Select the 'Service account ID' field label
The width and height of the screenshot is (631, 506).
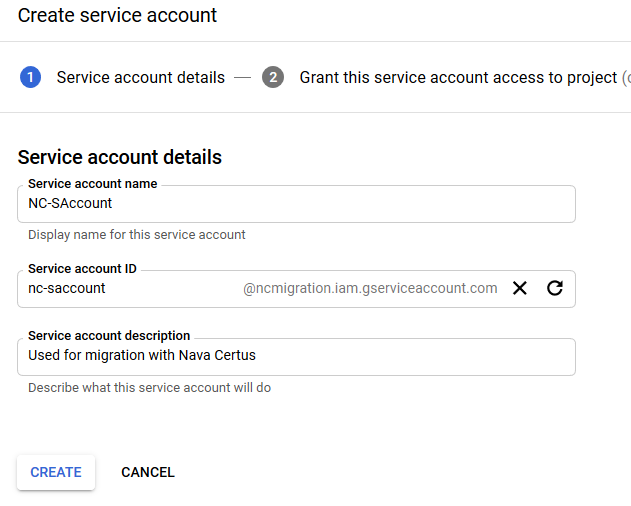pos(82,268)
